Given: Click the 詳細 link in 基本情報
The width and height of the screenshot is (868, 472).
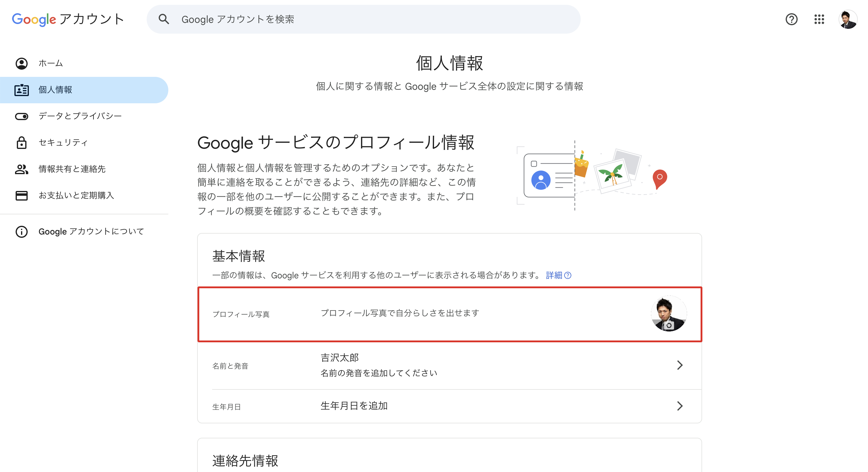Looking at the screenshot, I should [554, 275].
